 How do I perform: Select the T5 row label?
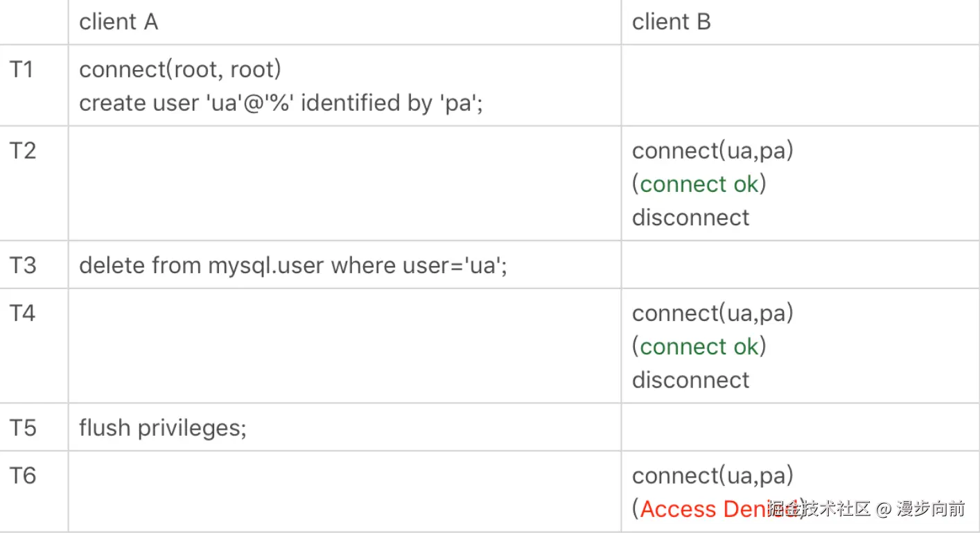(22, 428)
